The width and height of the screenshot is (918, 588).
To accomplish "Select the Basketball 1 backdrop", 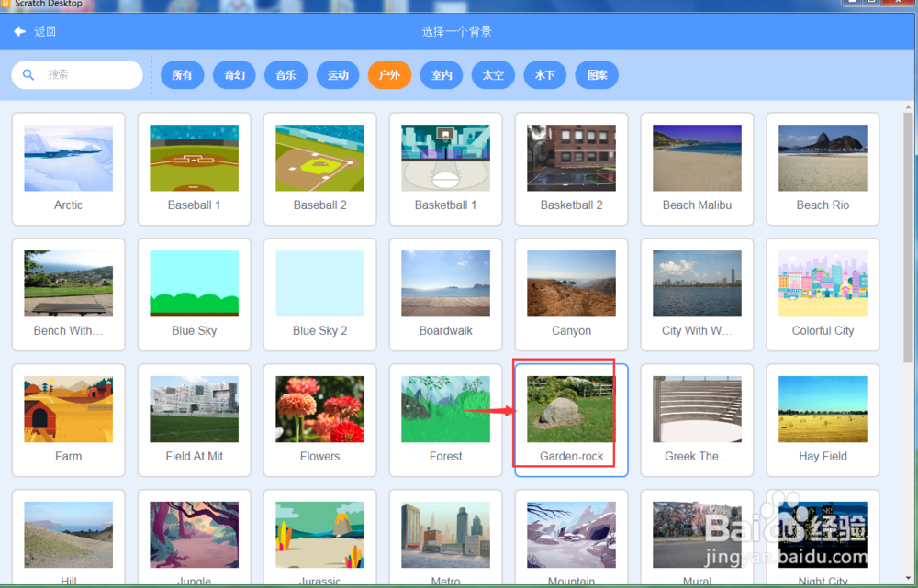I will coord(445,169).
